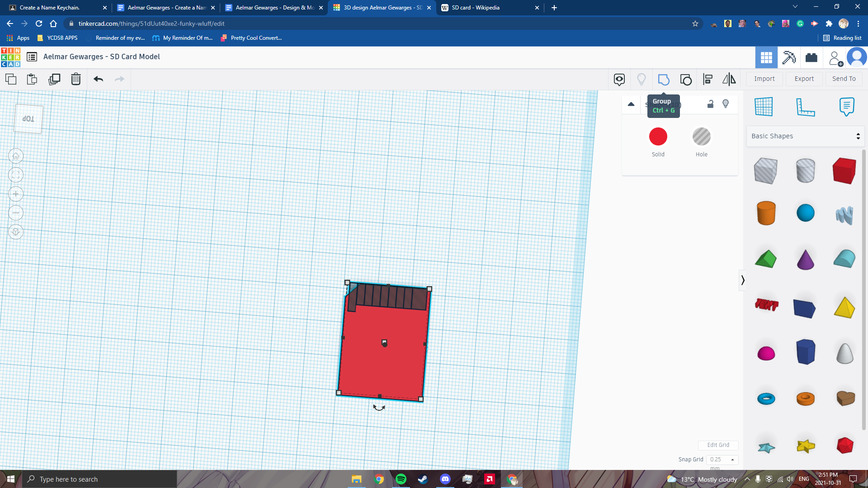868x488 pixels.
Task: Open the YCDSB APPS bookmark
Action: 57,38
